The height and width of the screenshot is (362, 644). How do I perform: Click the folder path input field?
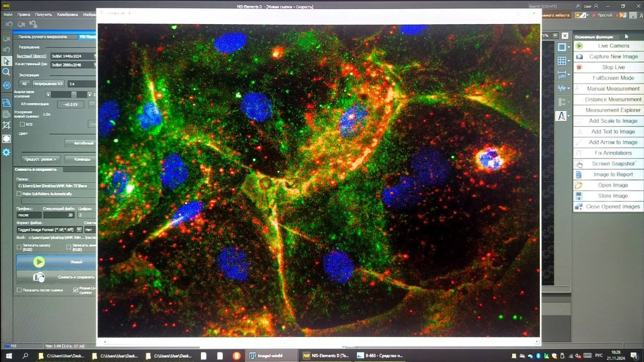tap(56, 186)
